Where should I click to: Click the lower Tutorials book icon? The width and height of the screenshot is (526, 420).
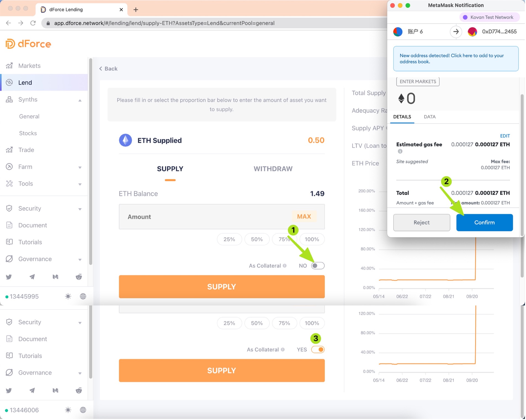click(x=9, y=356)
